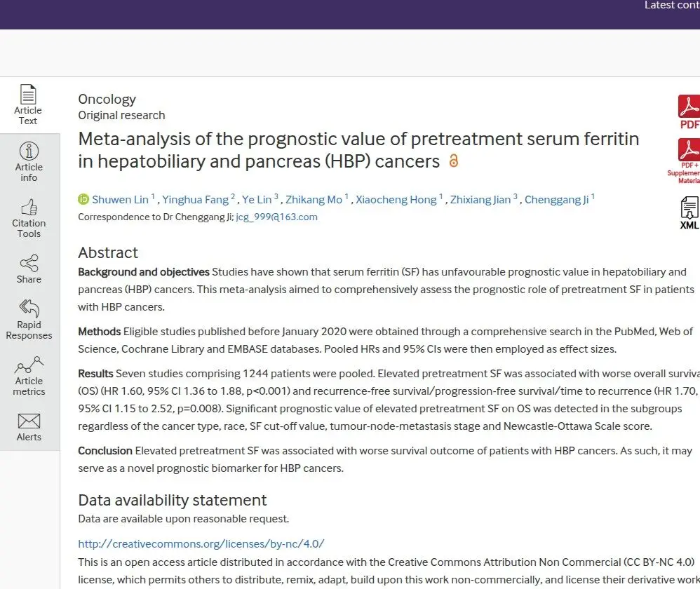Open author Shuwen Lin link

[120, 199]
